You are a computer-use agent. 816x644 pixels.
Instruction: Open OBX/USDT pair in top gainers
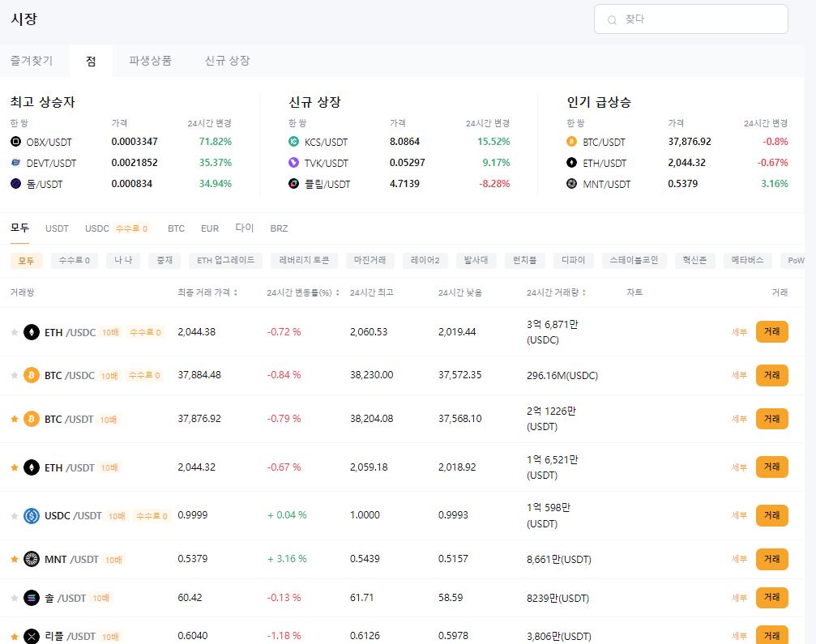49,142
